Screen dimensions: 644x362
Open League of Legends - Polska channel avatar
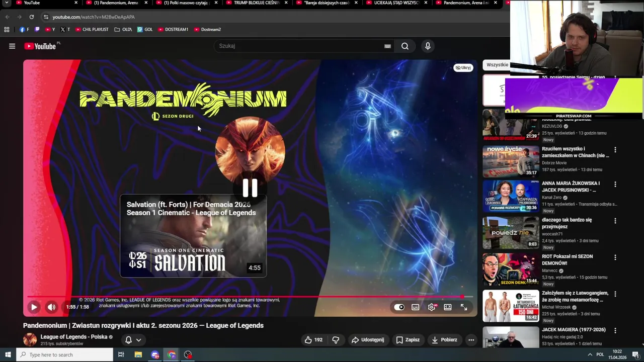coord(30,340)
